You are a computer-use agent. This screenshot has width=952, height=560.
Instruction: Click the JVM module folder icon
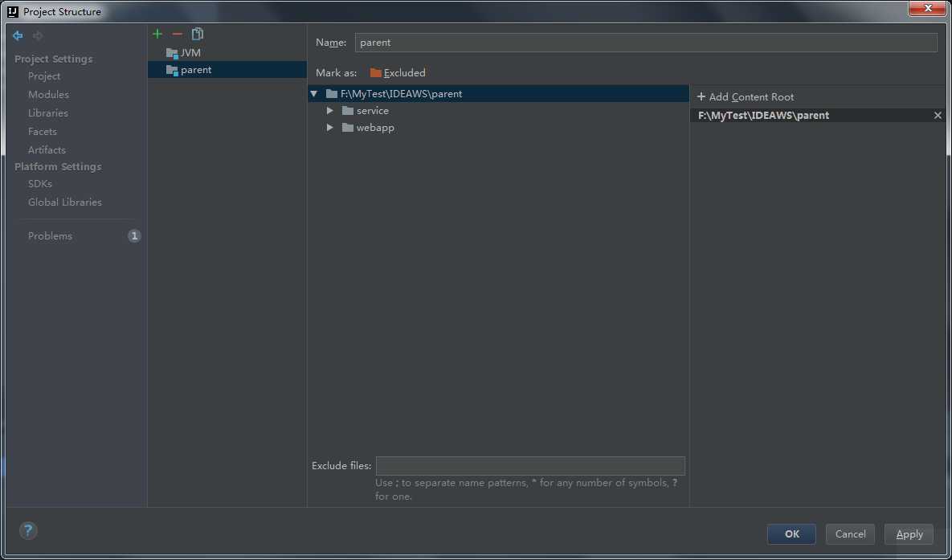(x=172, y=54)
